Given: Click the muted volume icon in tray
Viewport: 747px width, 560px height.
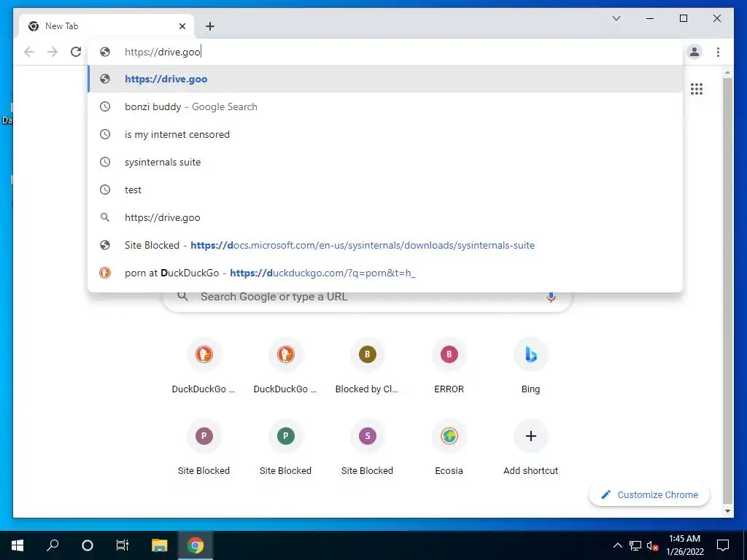Looking at the screenshot, I should 653,545.
